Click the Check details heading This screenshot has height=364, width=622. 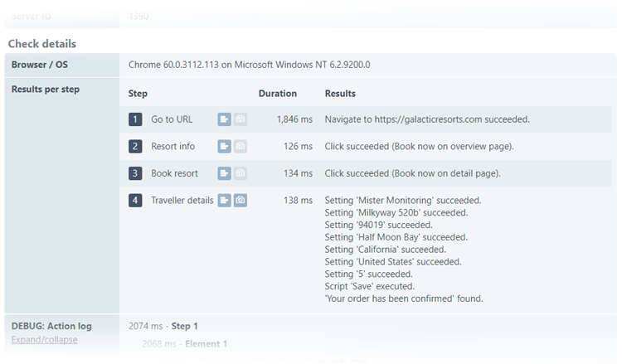coord(42,44)
